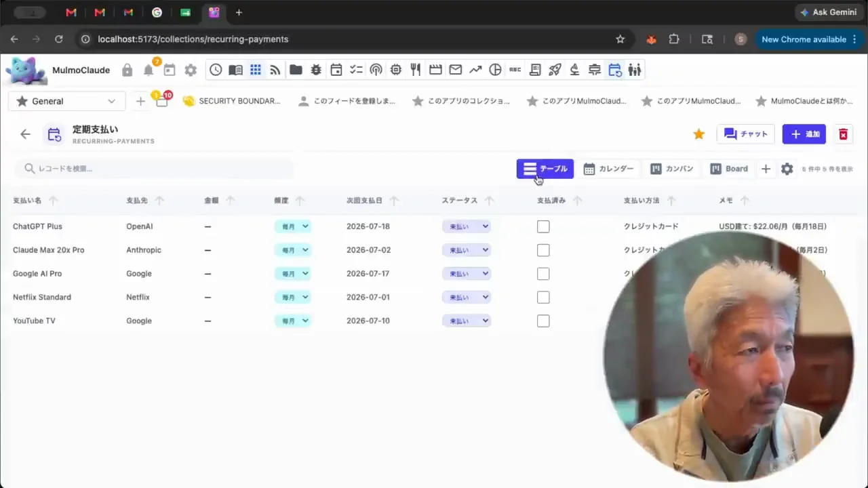The height and width of the screenshot is (488, 868).
Task: Open the SECURITY BOUNDAR... bookmark
Action: click(x=231, y=101)
